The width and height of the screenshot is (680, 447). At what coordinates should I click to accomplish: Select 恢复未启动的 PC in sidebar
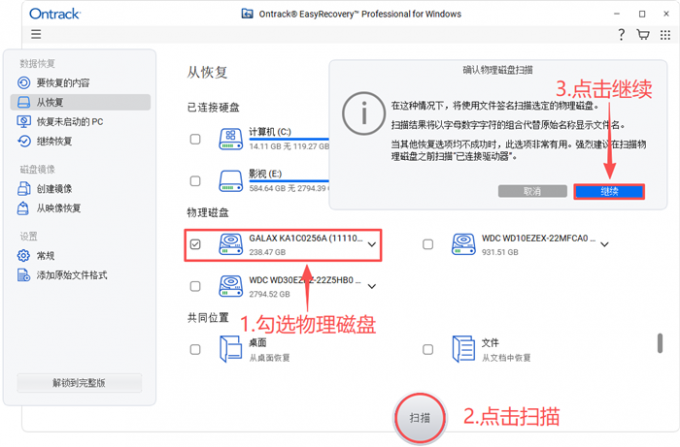pos(81,121)
